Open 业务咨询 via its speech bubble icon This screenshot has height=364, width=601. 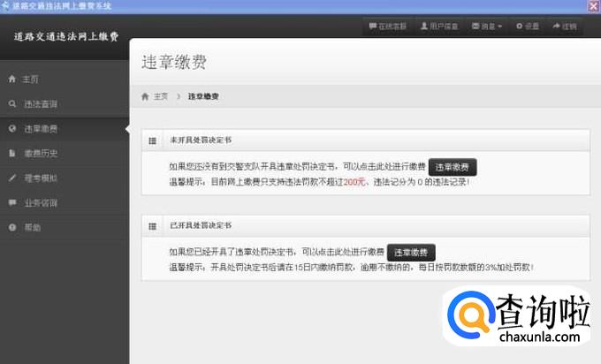(x=12, y=202)
